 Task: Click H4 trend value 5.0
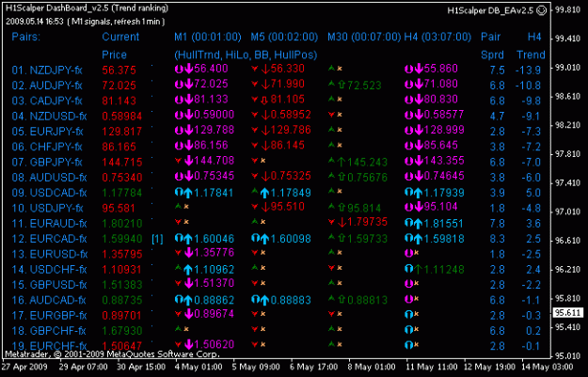pyautogui.click(x=532, y=193)
